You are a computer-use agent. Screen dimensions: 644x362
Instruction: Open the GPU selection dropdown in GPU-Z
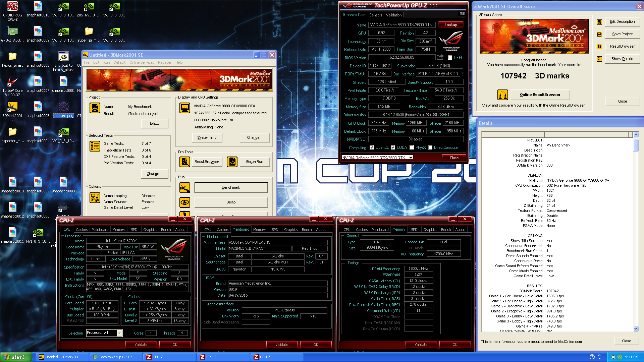(378, 158)
